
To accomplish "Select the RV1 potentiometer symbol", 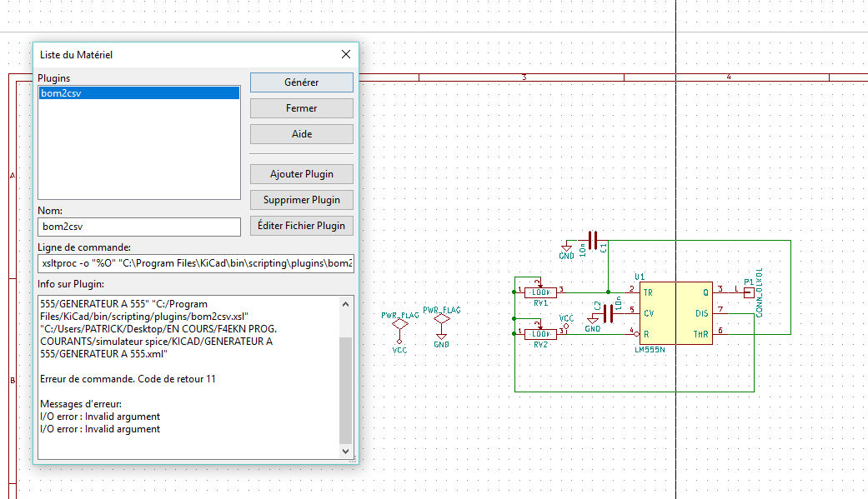I will pos(540,292).
